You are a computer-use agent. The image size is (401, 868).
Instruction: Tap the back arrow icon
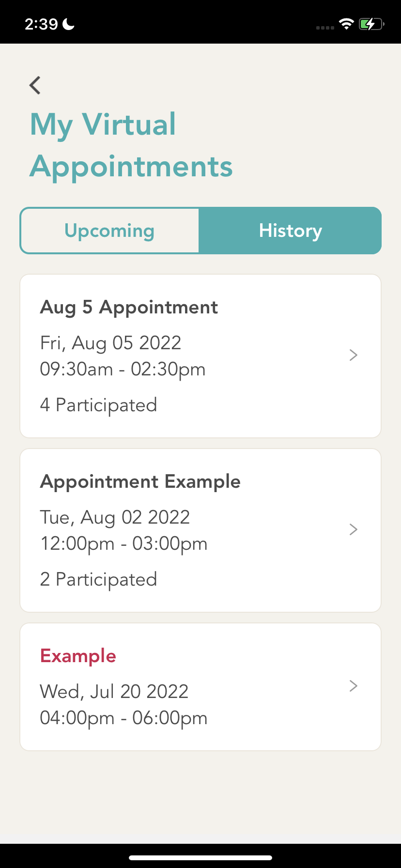pos(35,85)
